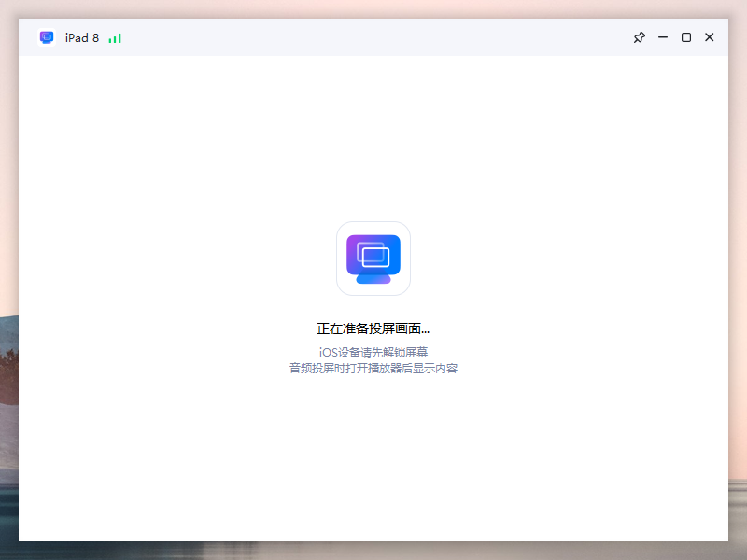747x560 pixels.
Task: Click the minimize dash icon
Action: (663, 37)
